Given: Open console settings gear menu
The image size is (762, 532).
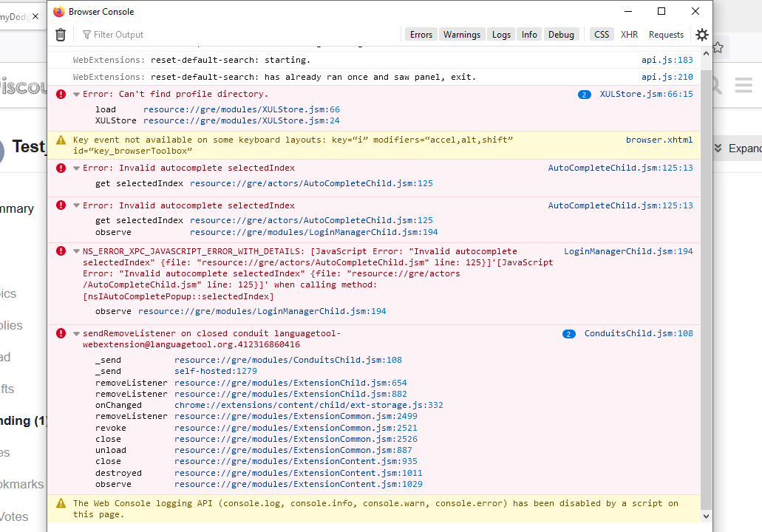Looking at the screenshot, I should (x=701, y=35).
